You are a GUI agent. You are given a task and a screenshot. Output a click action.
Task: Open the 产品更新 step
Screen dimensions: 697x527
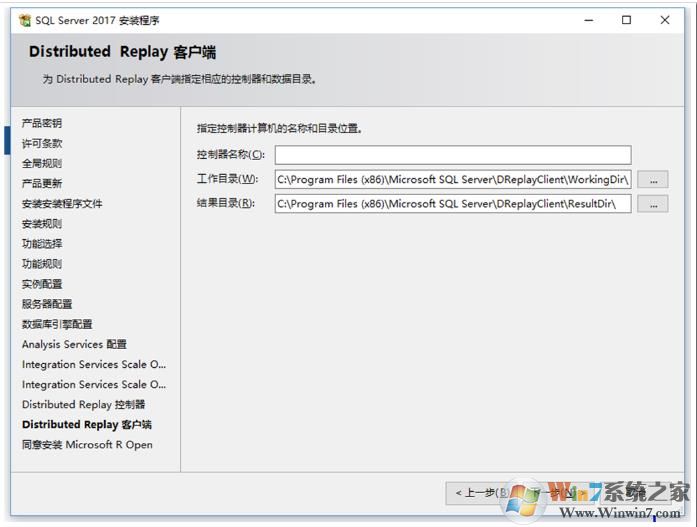coord(42,183)
